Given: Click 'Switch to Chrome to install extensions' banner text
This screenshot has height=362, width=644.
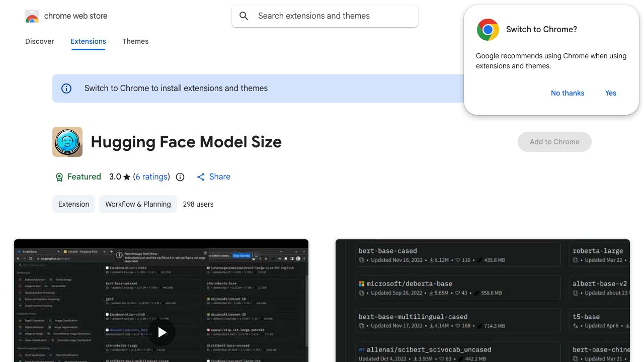Looking at the screenshot, I should pyautogui.click(x=176, y=88).
